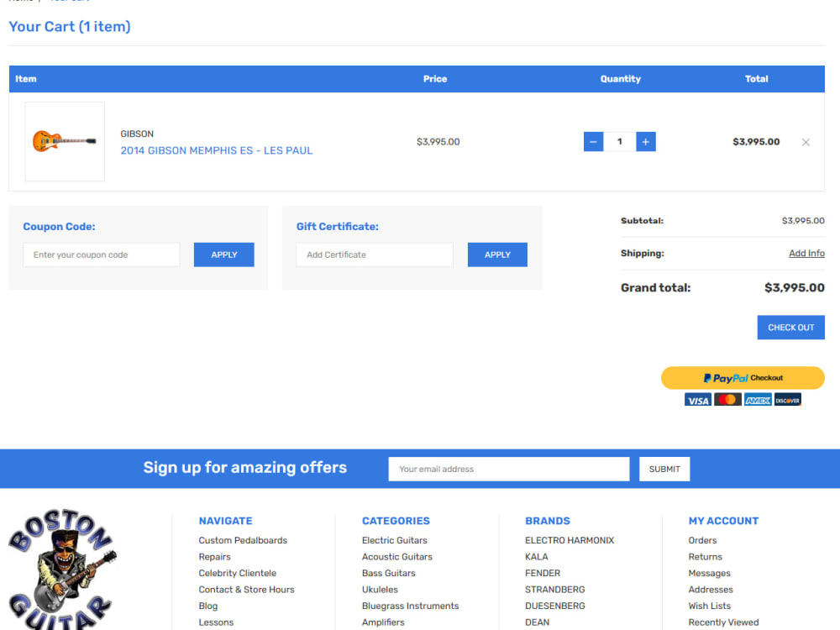Pay with the PayPal Checkout button

tap(743, 378)
